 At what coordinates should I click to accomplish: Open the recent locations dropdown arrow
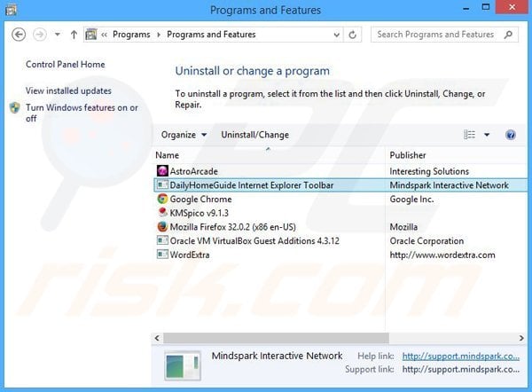coord(58,35)
